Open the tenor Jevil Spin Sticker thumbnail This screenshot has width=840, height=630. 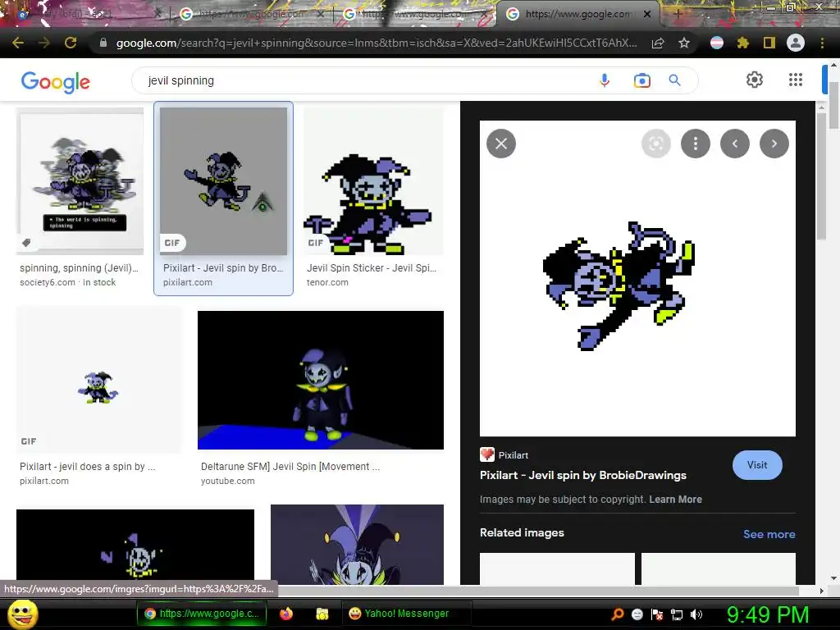[373, 181]
